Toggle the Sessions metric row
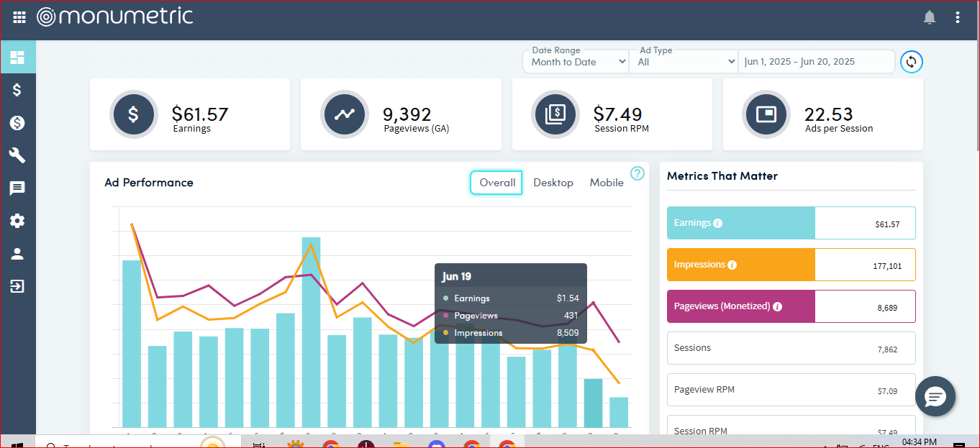The height and width of the screenshot is (448, 980). [791, 348]
